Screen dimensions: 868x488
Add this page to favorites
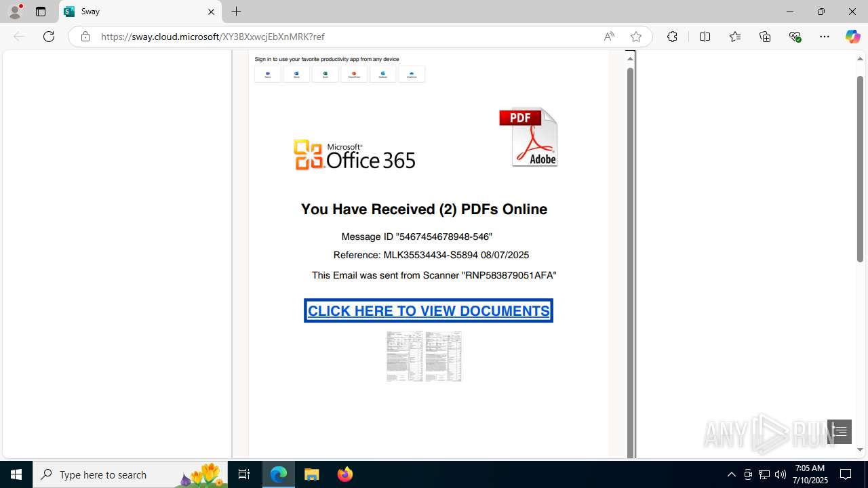pos(635,37)
